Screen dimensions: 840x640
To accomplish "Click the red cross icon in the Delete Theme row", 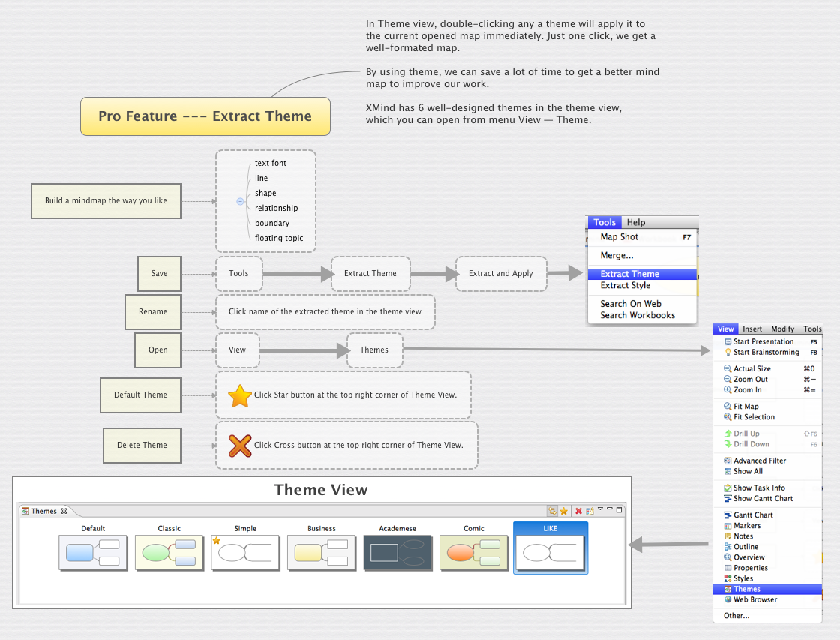I will point(239,445).
